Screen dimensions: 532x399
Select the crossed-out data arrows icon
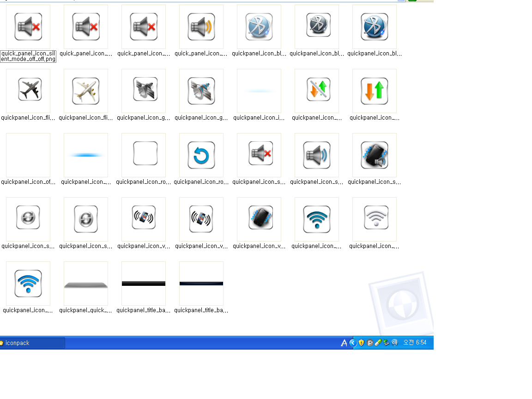(x=317, y=91)
